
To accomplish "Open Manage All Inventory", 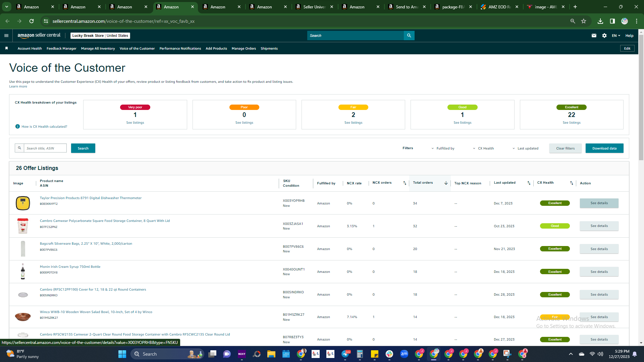I will click(x=98, y=49).
